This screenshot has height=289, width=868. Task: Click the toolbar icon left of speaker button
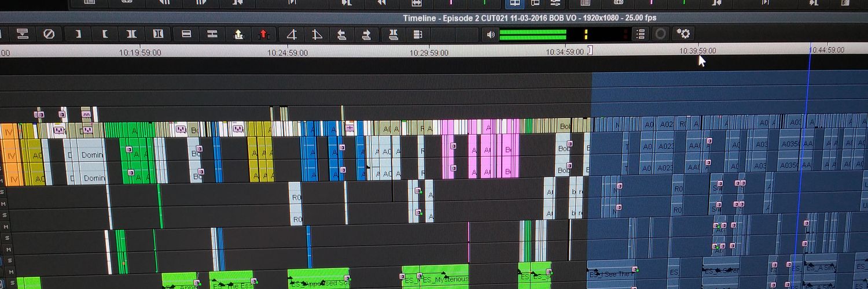pos(418,35)
